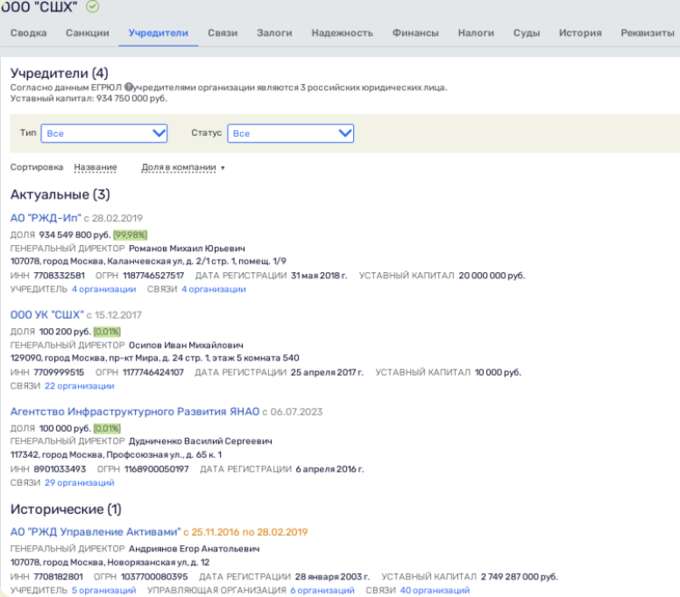Open the Суды tab
This screenshot has height=597, width=680.
pyautogui.click(x=526, y=33)
